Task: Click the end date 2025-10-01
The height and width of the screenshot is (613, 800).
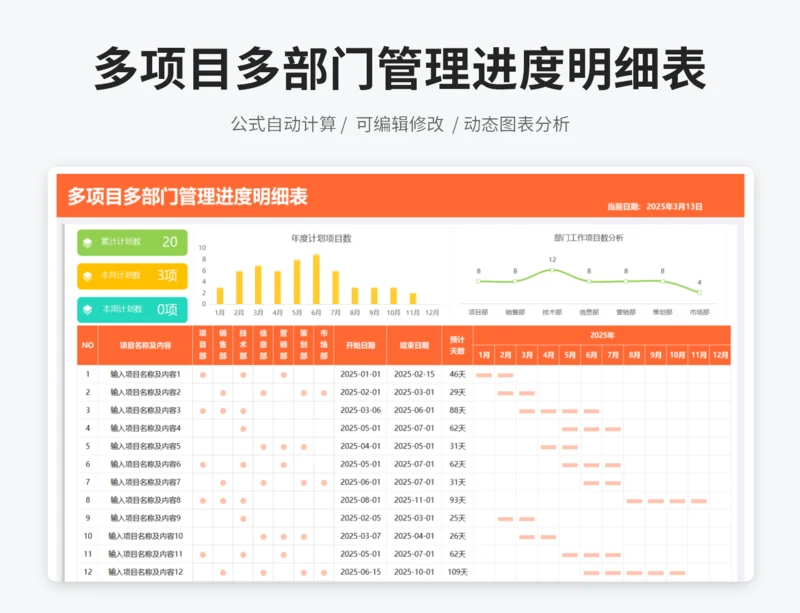Action: coord(414,572)
